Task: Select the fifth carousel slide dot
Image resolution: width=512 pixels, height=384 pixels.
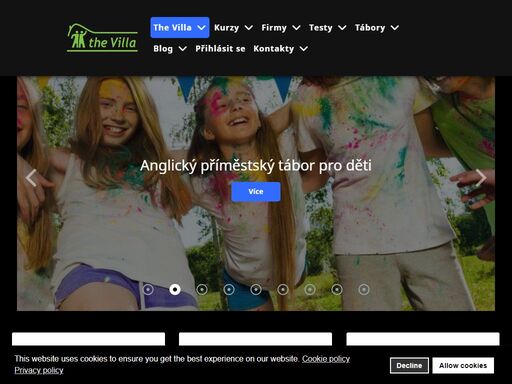Action: coord(256,289)
